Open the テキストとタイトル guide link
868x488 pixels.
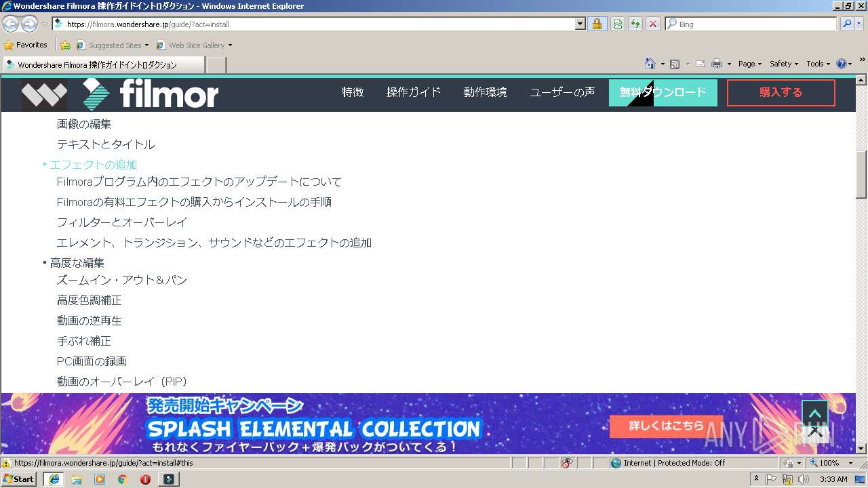(106, 144)
